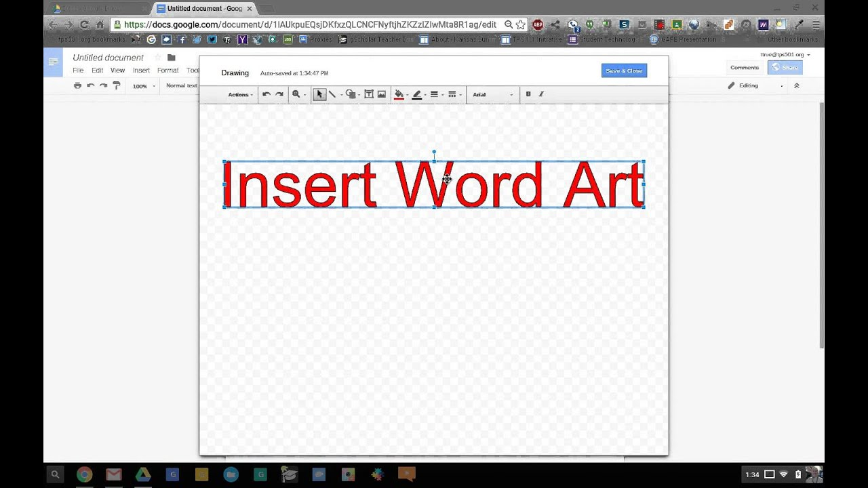Select the Text box tool
This screenshot has height=488, width=868.
(x=369, y=94)
